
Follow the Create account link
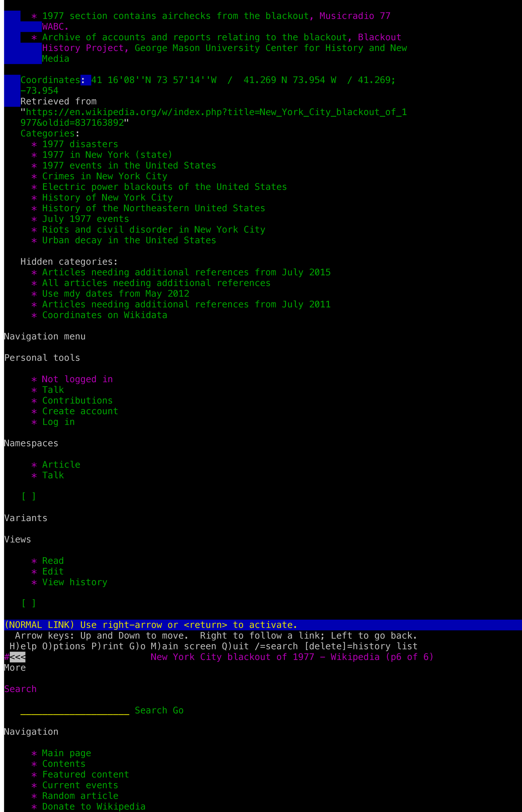80,411
